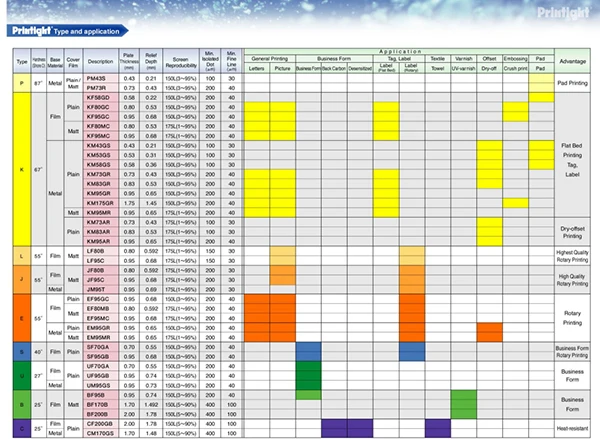Select the EF95GC description cell
The height and width of the screenshot is (439, 600).
pos(101,299)
